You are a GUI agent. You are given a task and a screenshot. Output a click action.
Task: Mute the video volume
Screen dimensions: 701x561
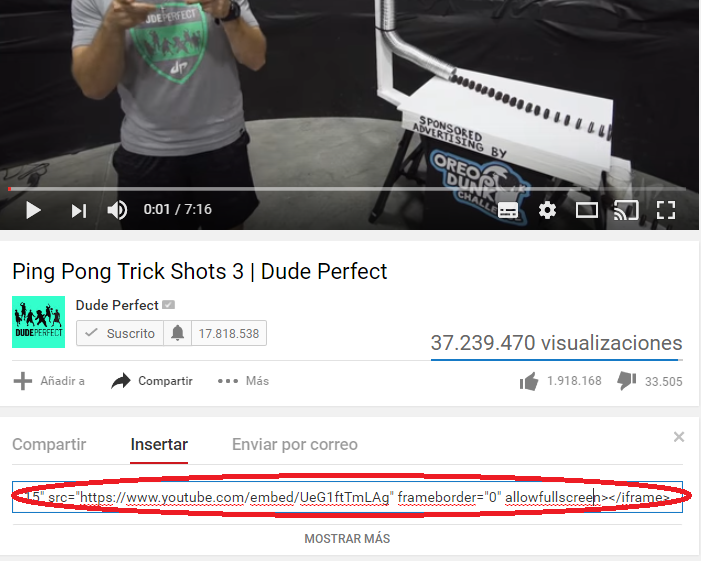[117, 210]
